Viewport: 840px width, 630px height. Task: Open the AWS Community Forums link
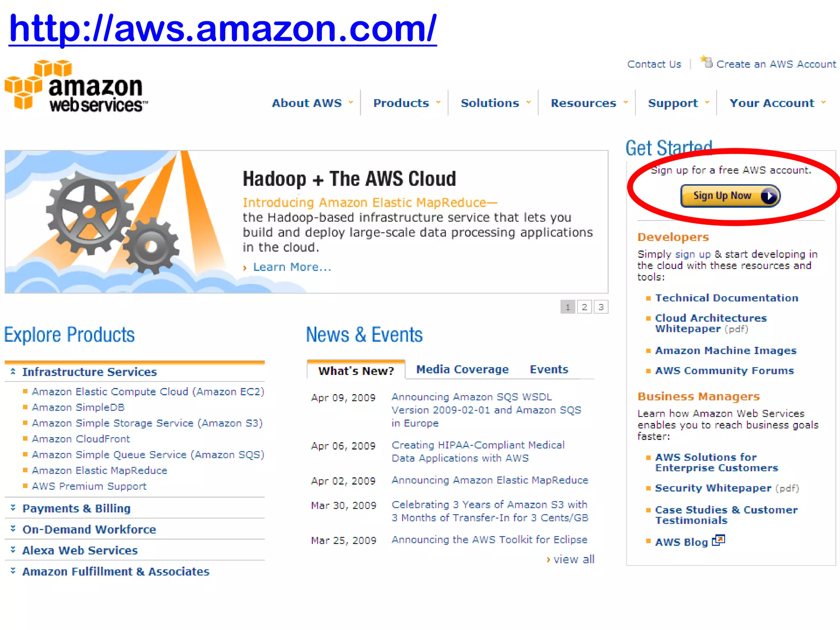pyautogui.click(x=724, y=370)
